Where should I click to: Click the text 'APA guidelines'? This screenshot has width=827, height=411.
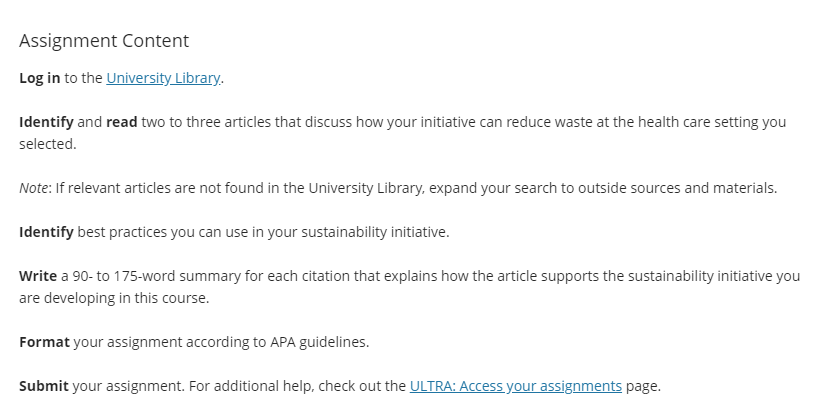[x=319, y=342]
